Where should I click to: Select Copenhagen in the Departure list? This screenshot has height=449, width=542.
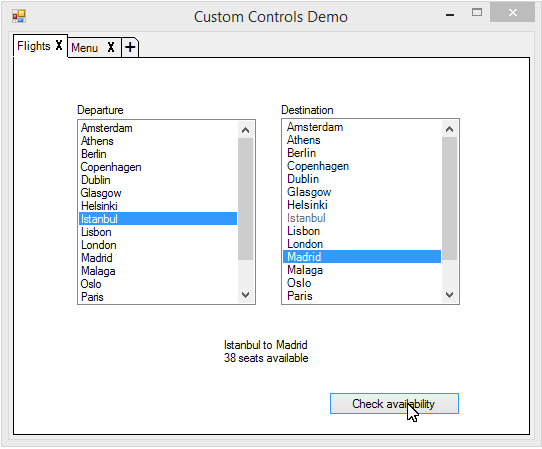158,167
